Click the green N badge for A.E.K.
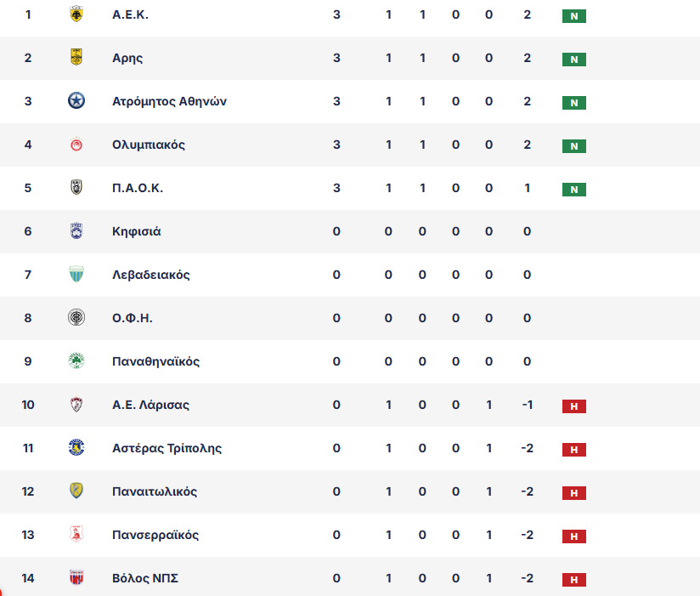The width and height of the screenshot is (700, 596). (x=574, y=16)
